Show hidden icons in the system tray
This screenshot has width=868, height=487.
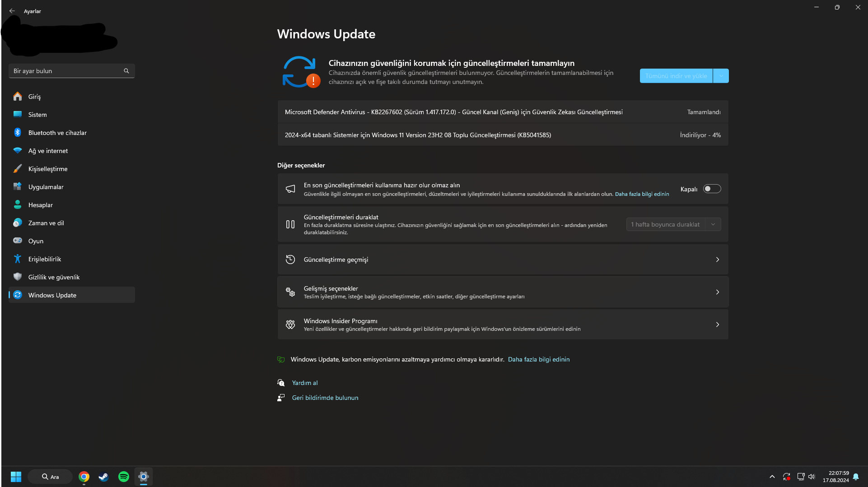pyautogui.click(x=772, y=477)
